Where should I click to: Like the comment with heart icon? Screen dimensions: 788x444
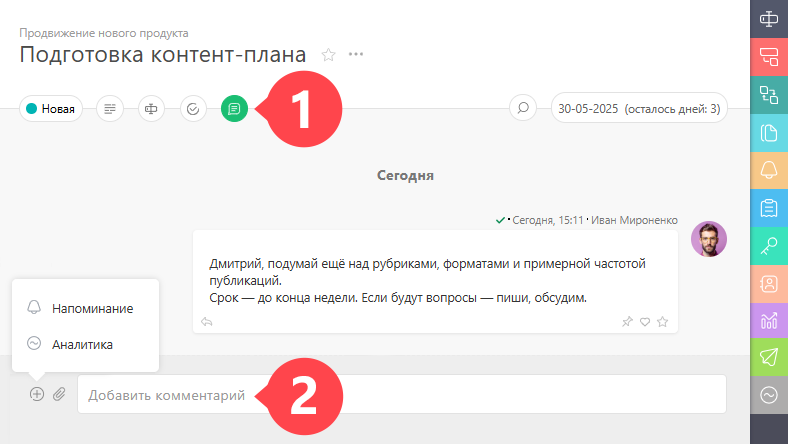click(645, 322)
